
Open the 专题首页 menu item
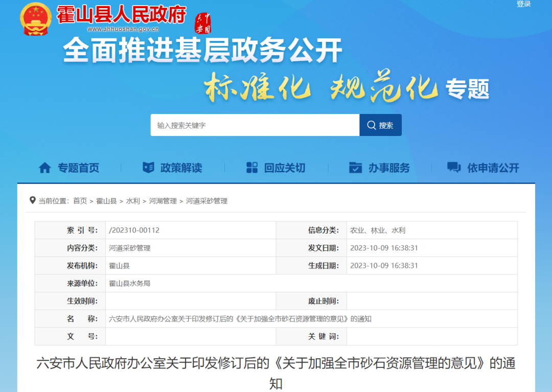(x=78, y=168)
